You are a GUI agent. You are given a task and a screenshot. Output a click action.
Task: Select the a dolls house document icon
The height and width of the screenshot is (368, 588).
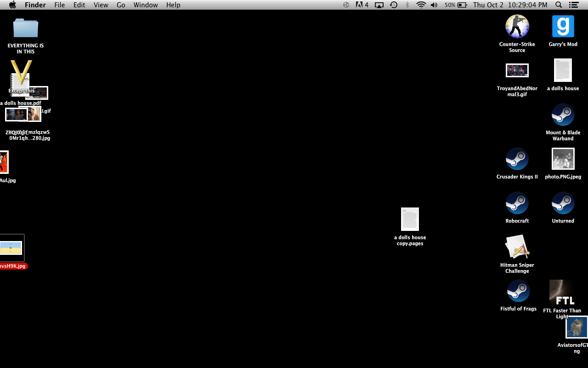(563, 70)
